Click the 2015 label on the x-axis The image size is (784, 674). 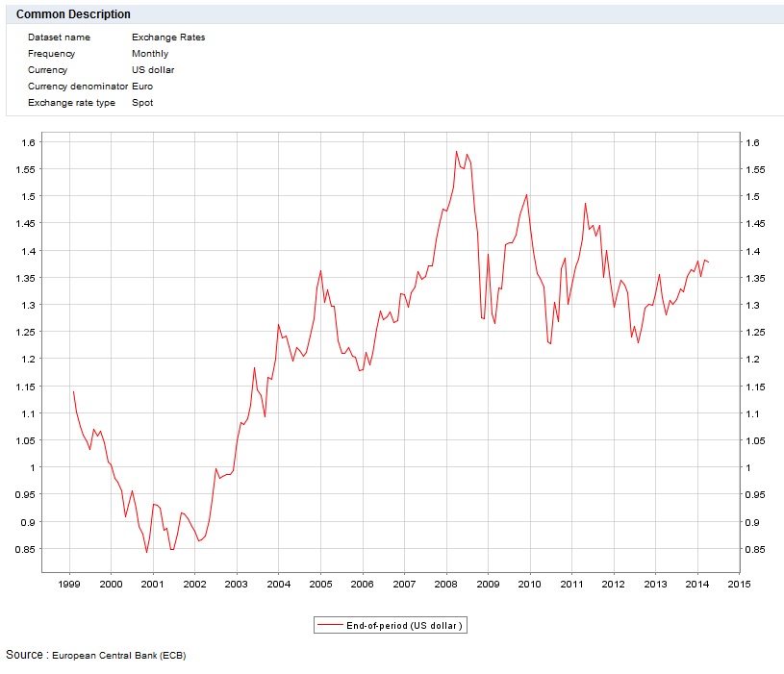coord(739,584)
